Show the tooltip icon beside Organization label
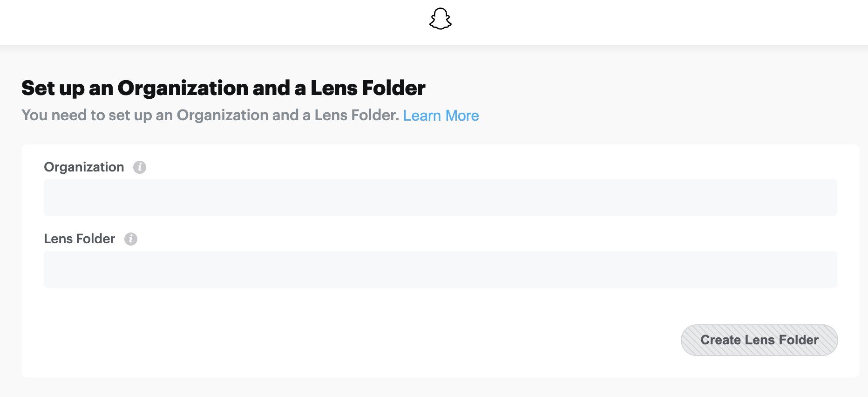This screenshot has height=397, width=868. [x=140, y=167]
